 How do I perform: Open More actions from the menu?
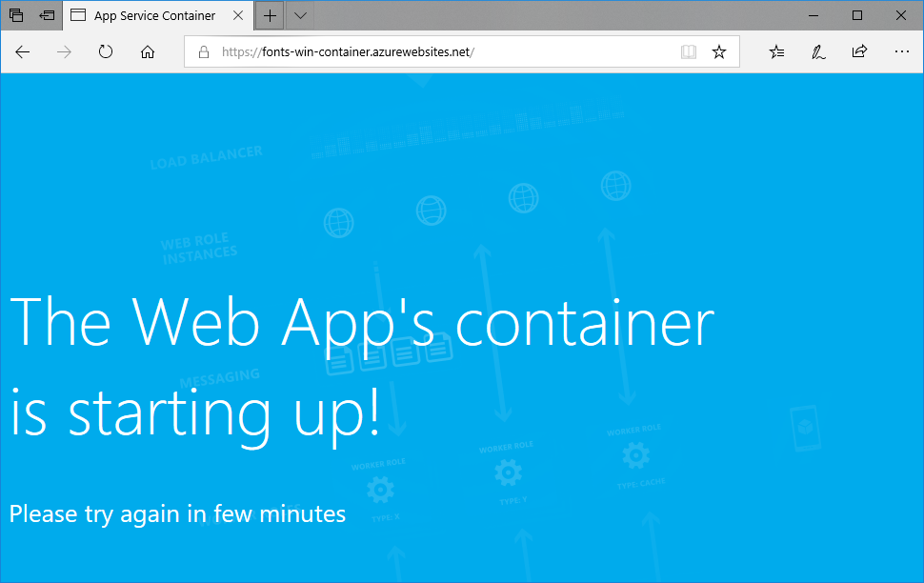click(901, 52)
